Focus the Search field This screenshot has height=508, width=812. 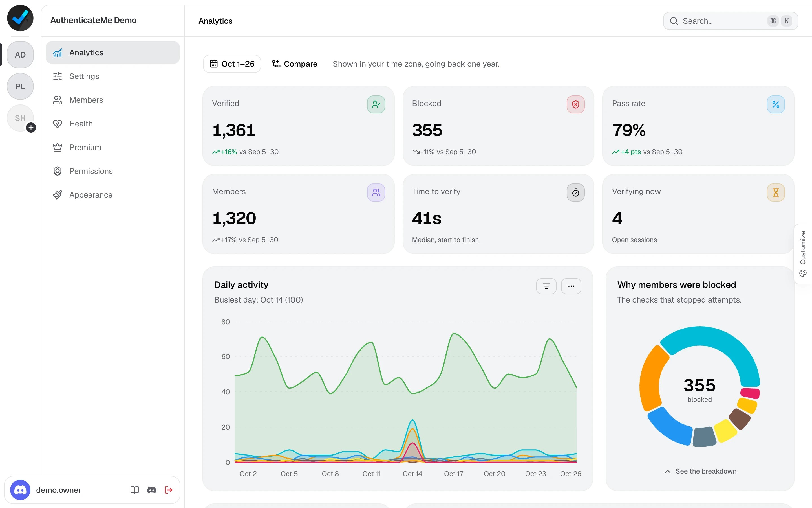coord(731,21)
